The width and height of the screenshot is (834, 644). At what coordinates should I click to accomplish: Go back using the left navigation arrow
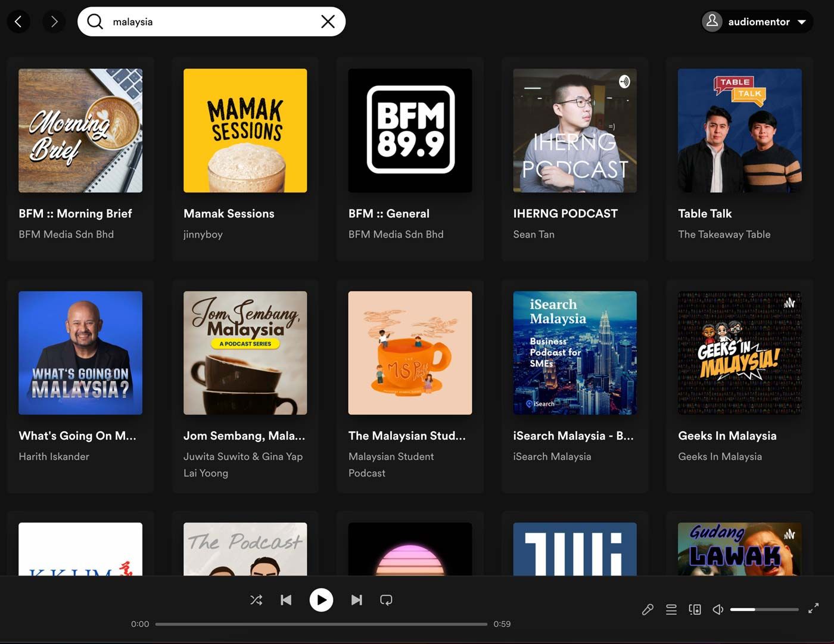pyautogui.click(x=18, y=21)
